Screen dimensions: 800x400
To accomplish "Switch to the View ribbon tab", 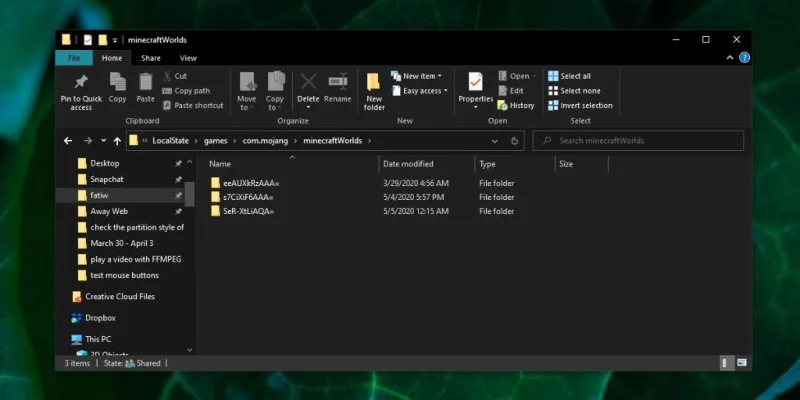I will 188,58.
